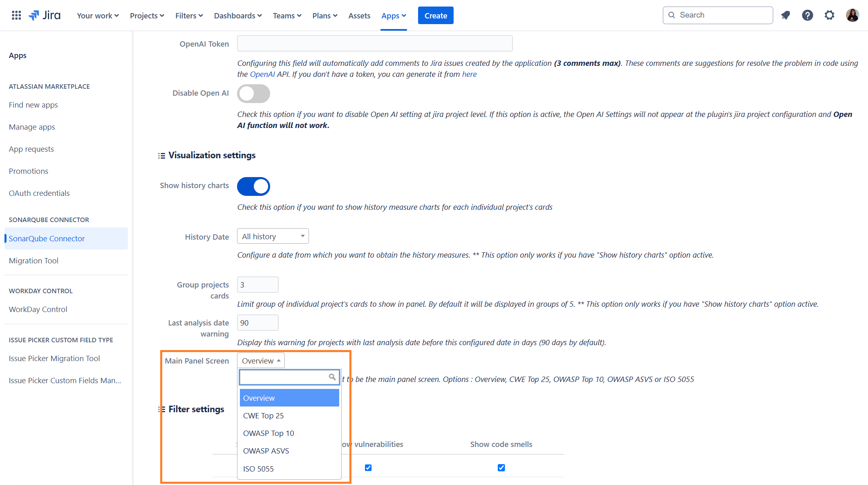Screen dimensions: 868x485
Task: Open Issue Picker Migration Tool
Action: (x=54, y=358)
